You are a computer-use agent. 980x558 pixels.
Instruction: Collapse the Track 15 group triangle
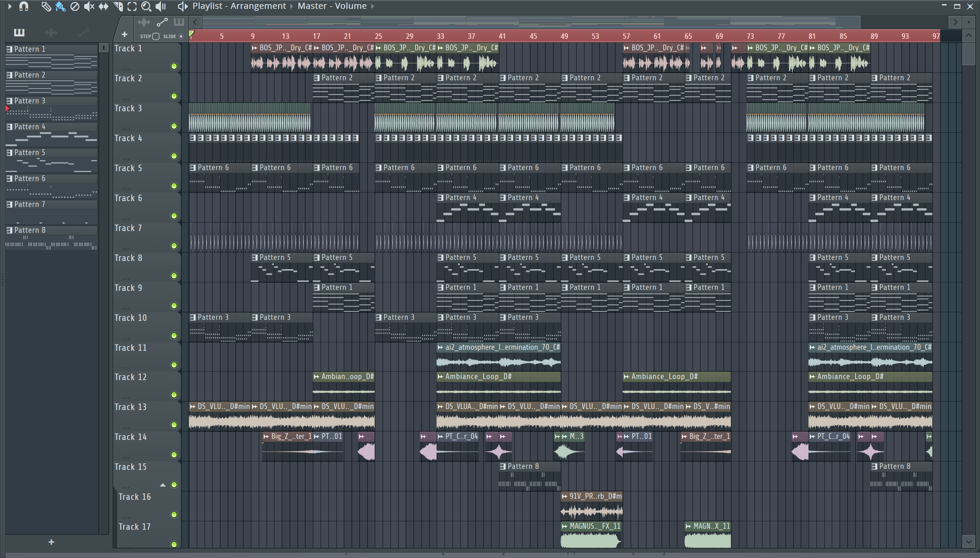click(x=163, y=485)
